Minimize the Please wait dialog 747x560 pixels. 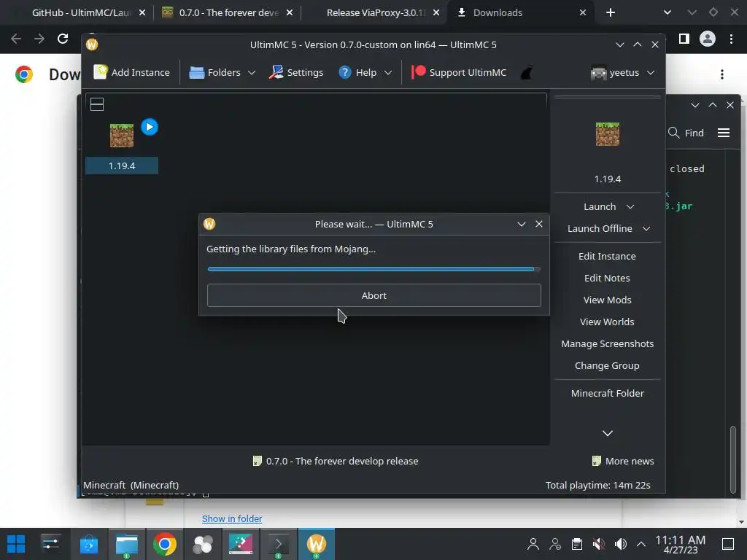tap(521, 224)
